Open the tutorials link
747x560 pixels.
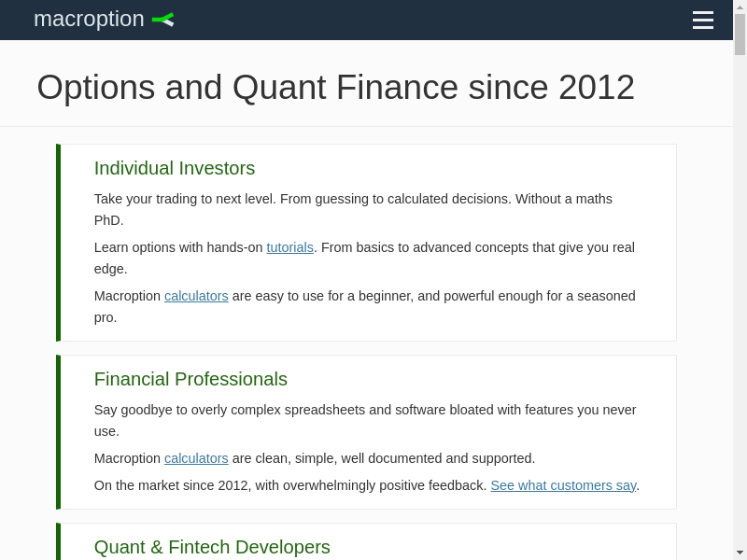(289, 247)
